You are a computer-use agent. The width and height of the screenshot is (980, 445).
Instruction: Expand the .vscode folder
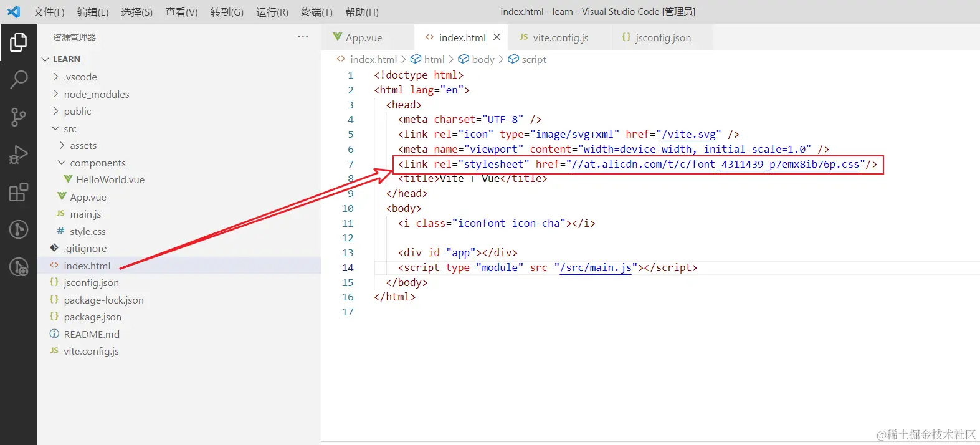[56, 77]
